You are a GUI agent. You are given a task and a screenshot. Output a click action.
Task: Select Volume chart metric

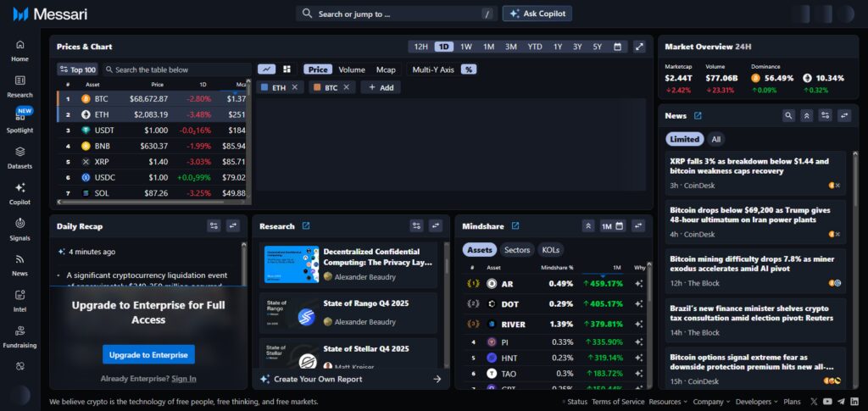click(352, 69)
